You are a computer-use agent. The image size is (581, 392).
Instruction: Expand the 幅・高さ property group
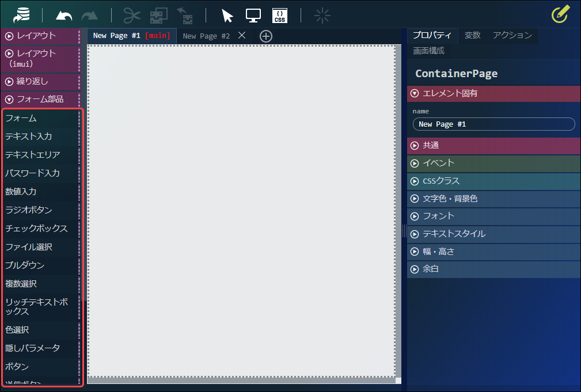coord(493,252)
